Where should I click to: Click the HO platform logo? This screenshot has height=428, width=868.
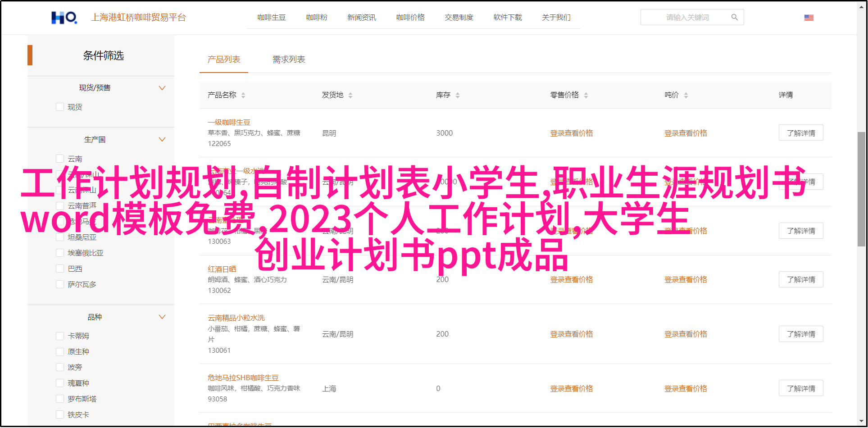[64, 18]
